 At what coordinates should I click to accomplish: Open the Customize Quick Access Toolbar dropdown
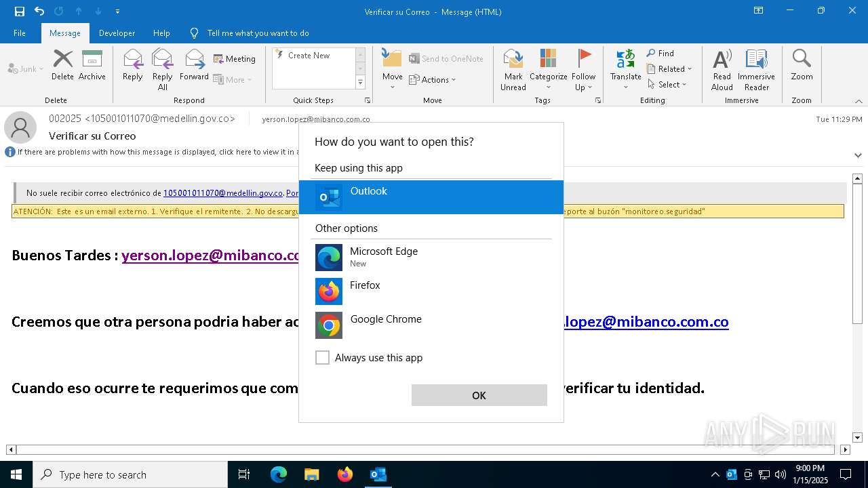click(118, 12)
